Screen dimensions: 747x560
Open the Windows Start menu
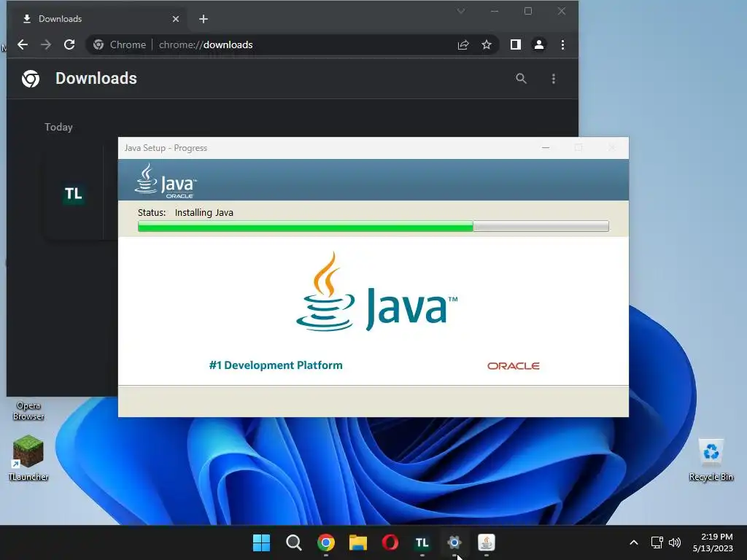click(261, 542)
